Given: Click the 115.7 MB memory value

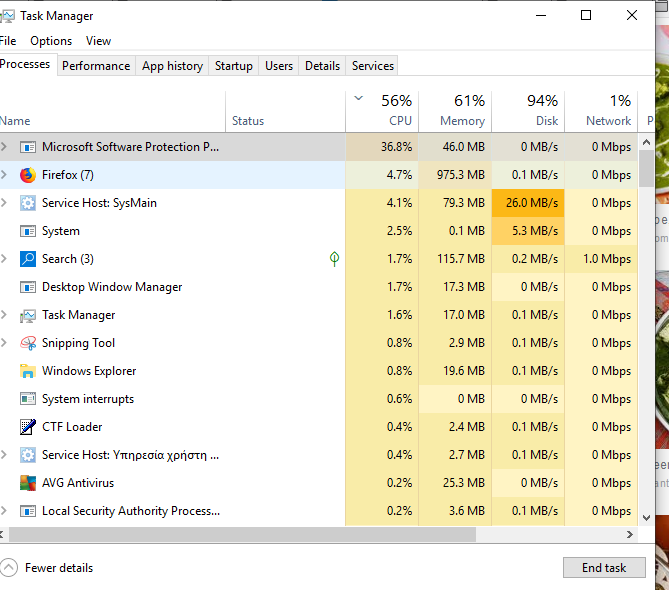Looking at the screenshot, I should click(x=455, y=259).
